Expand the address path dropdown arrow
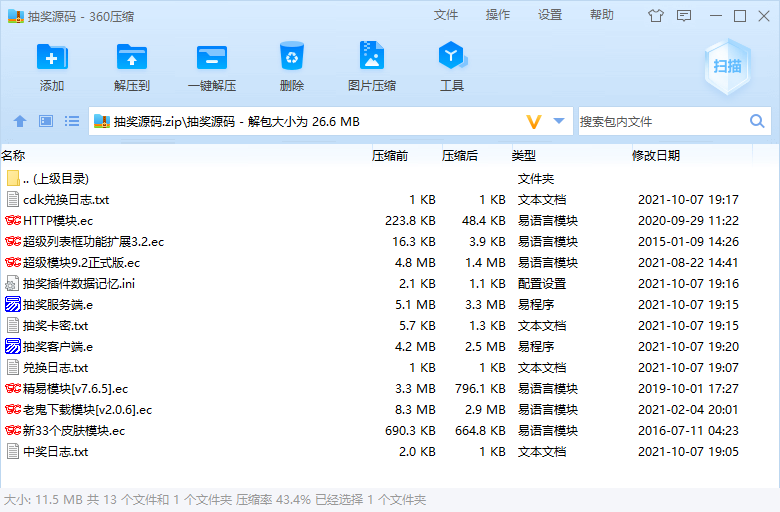The image size is (780, 512). click(559, 121)
